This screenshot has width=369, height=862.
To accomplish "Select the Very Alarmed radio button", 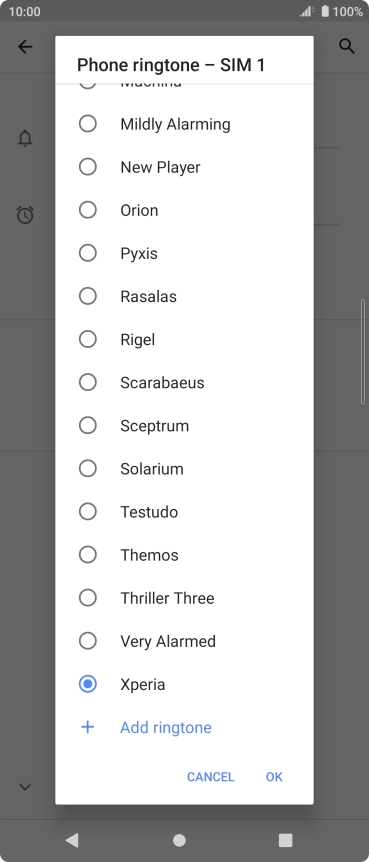I will 87,641.
